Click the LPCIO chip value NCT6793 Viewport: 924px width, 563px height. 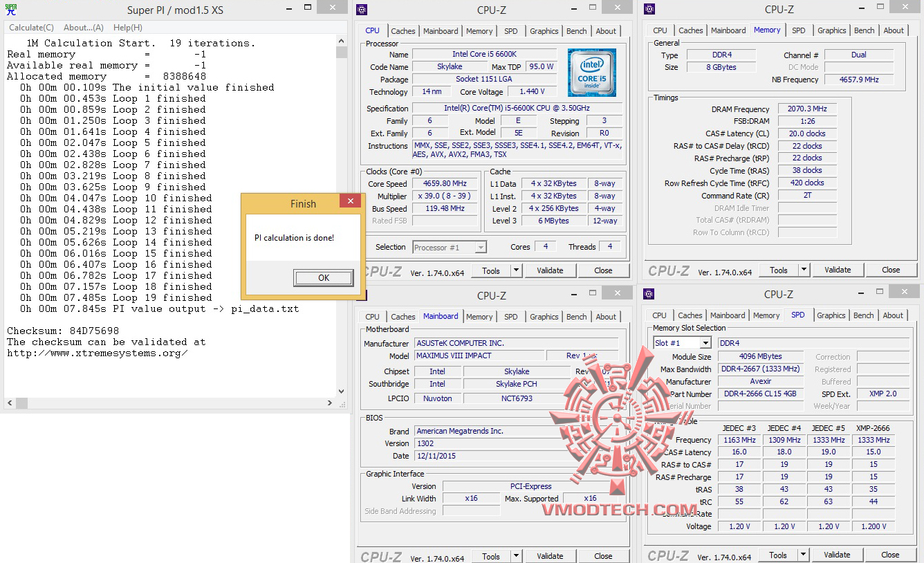click(x=517, y=398)
